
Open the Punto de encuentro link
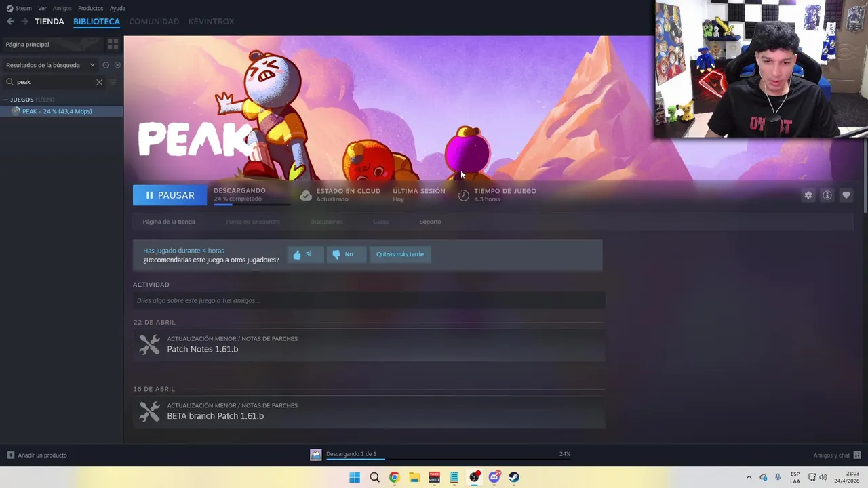(252, 222)
